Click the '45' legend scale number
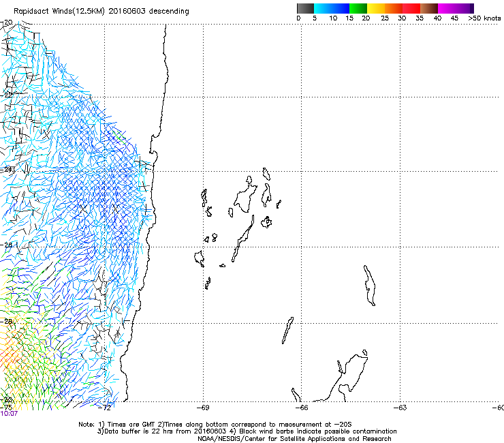 (454, 18)
